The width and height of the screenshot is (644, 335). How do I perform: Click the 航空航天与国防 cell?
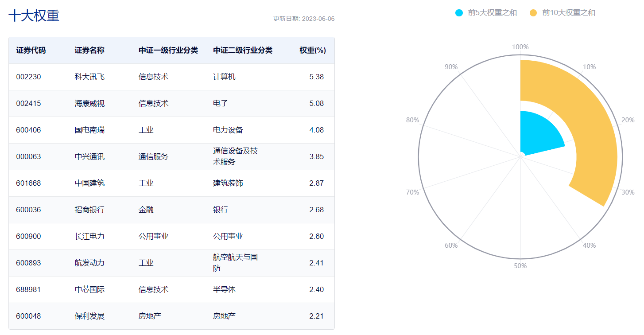(x=235, y=263)
